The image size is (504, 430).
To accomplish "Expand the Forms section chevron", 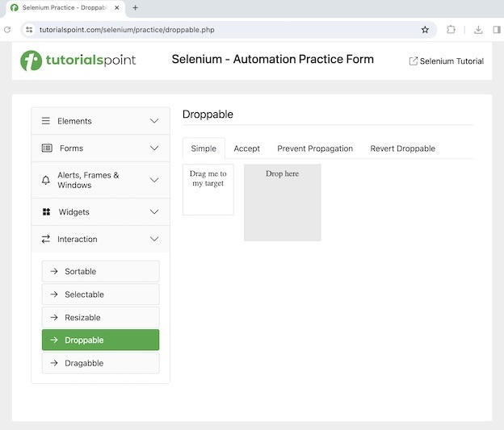I will click(154, 148).
